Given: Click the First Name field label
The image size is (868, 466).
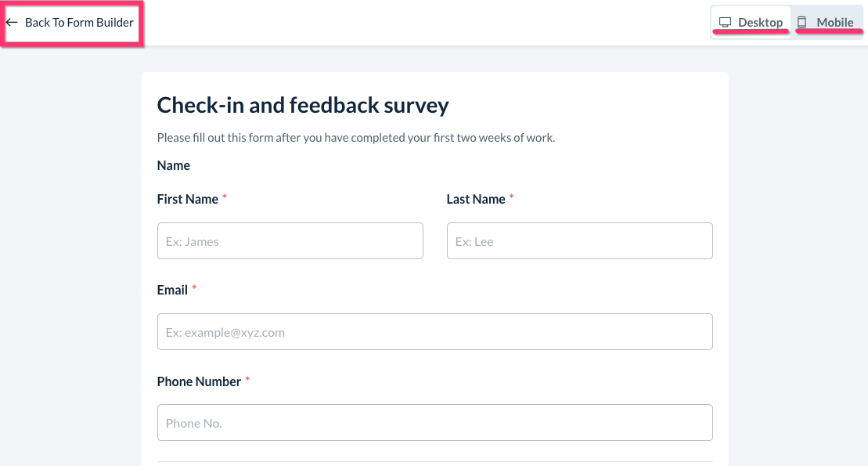Looking at the screenshot, I should tap(187, 199).
